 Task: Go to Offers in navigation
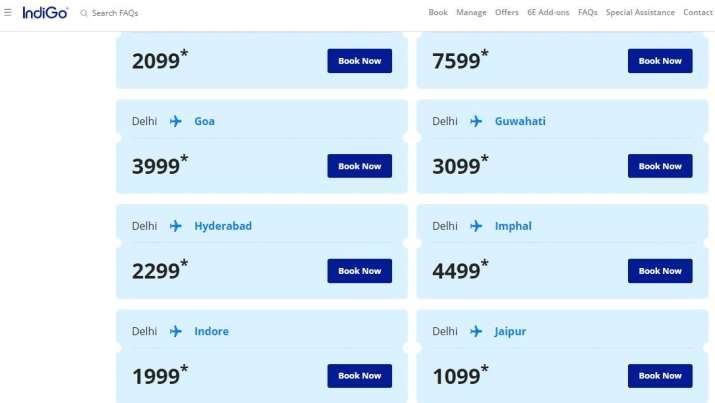click(x=507, y=13)
